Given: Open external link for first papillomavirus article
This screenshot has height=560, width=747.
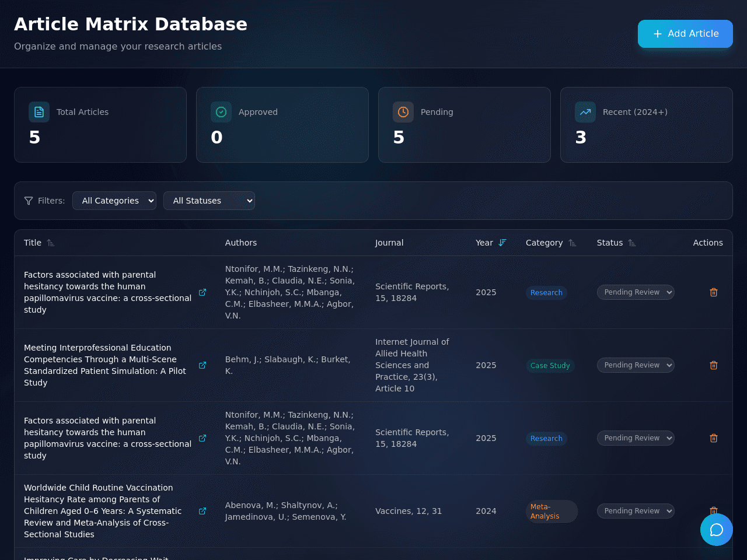Looking at the screenshot, I should coord(203,292).
